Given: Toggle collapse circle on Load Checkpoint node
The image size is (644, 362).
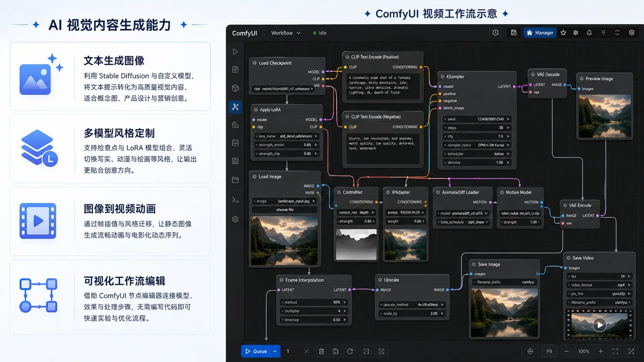Looking at the screenshot, I should 255,63.
